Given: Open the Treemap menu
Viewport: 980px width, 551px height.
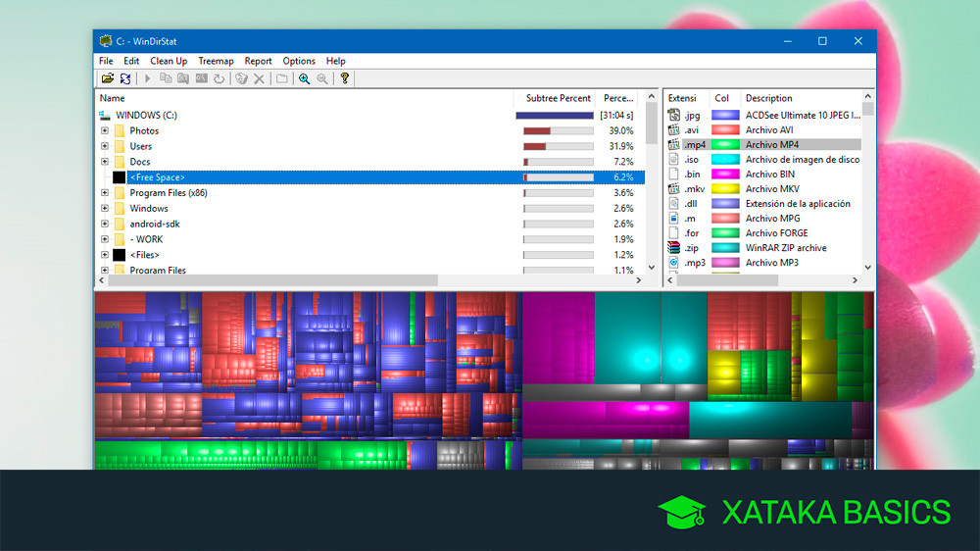Looking at the screenshot, I should pos(216,61).
